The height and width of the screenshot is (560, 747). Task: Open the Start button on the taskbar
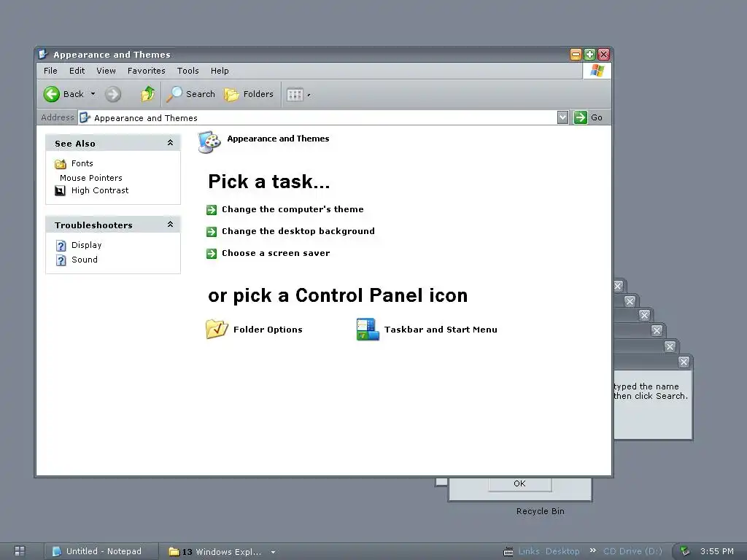[20, 551]
